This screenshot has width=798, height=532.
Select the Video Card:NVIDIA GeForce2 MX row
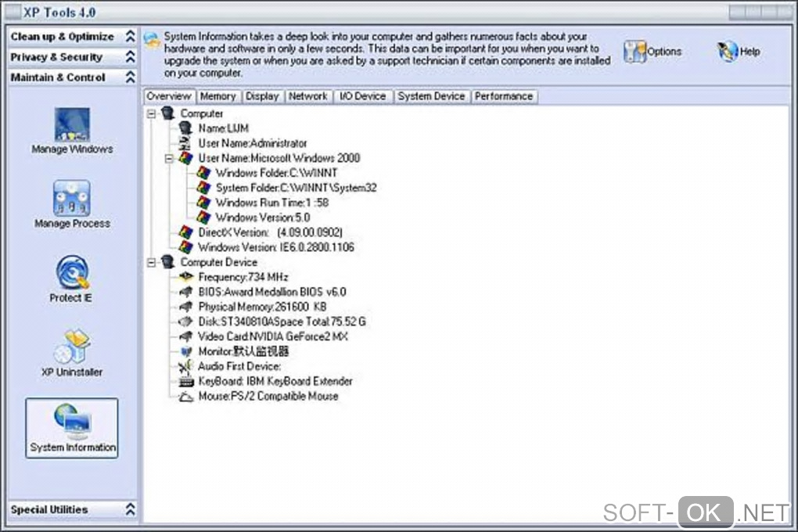(x=273, y=336)
